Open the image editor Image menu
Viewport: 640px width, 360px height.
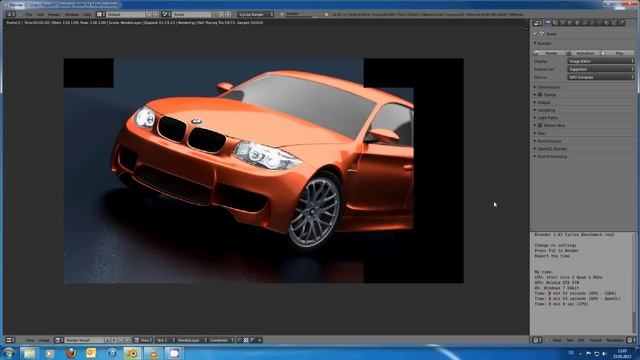pyautogui.click(x=44, y=340)
